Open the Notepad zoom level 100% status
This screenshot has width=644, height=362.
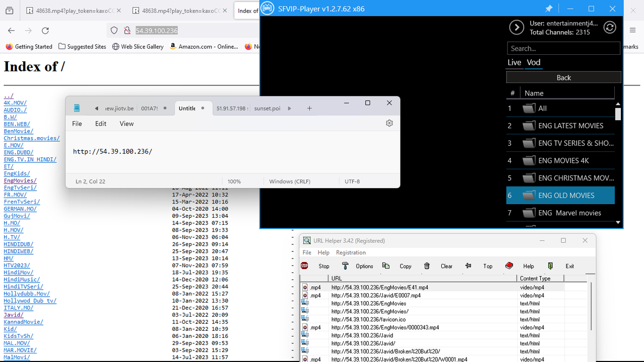pos(234,181)
